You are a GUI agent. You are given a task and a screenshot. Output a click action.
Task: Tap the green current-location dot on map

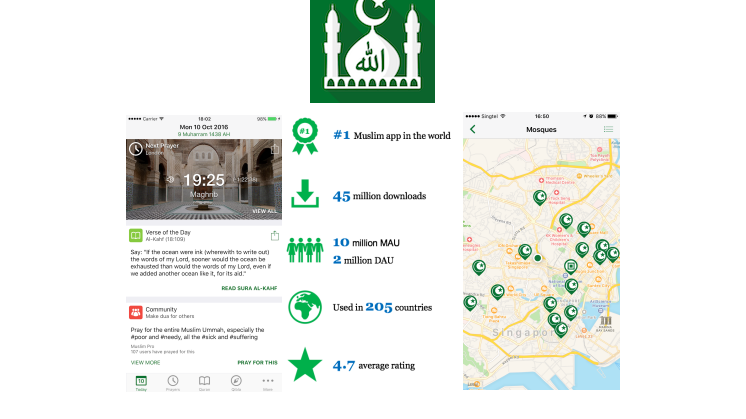click(x=538, y=258)
